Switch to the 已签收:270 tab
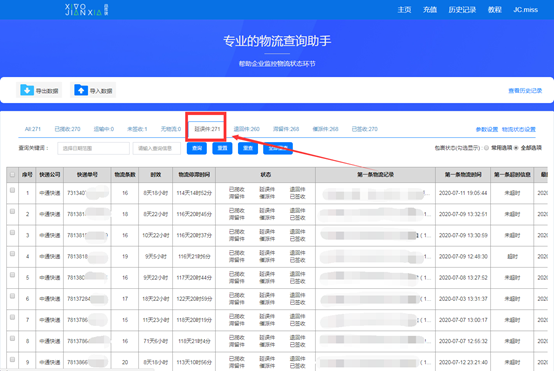554x371 pixels. point(365,129)
